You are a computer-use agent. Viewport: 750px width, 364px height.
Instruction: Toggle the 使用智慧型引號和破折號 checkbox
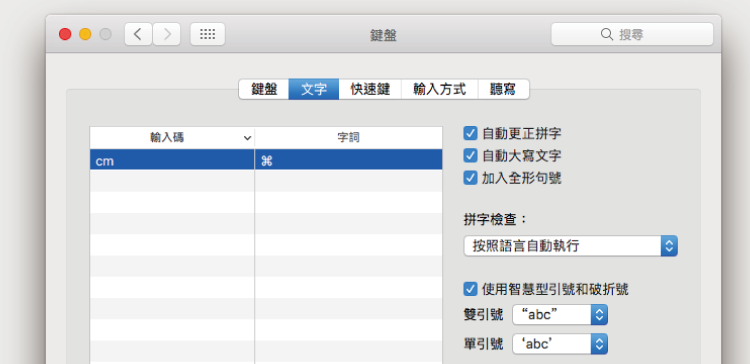coord(471,289)
